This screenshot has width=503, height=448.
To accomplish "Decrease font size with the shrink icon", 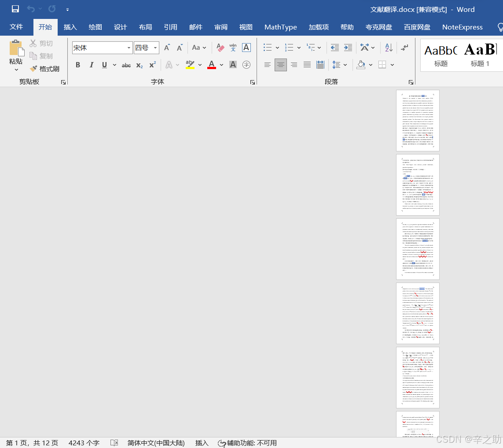I will [180, 48].
